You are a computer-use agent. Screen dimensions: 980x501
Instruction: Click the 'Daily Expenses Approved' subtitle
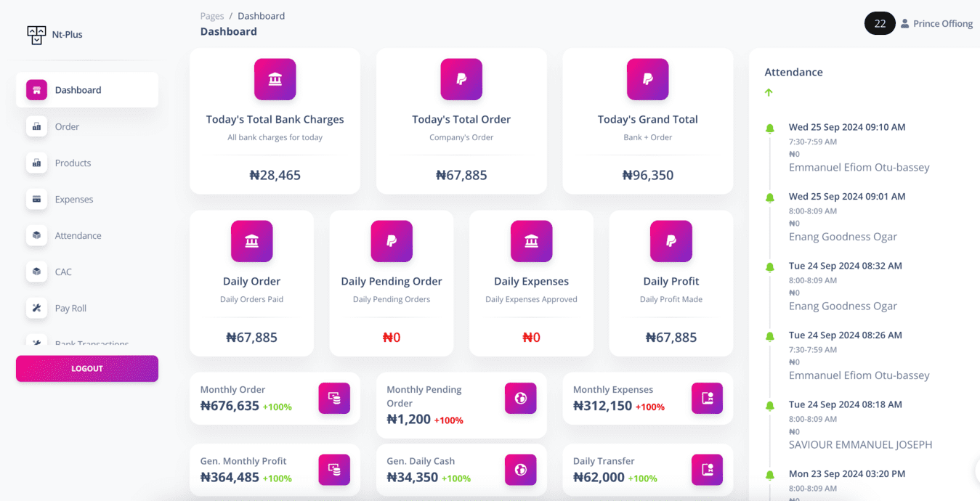pos(531,299)
